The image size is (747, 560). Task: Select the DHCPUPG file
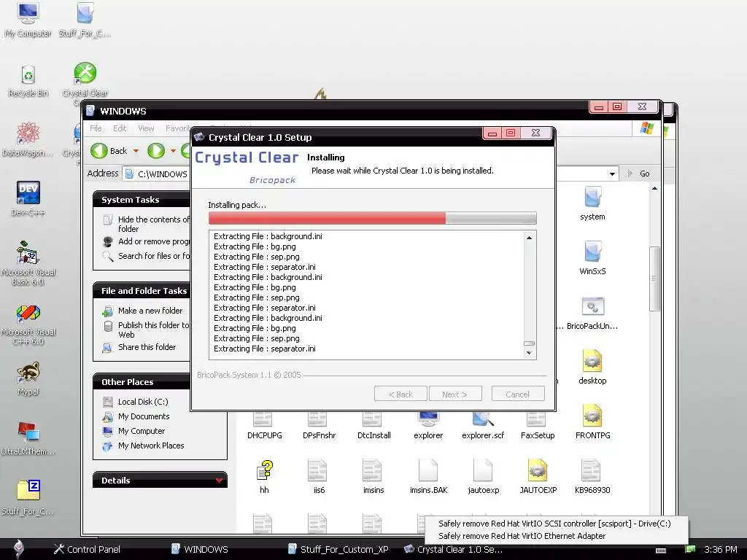point(264,426)
